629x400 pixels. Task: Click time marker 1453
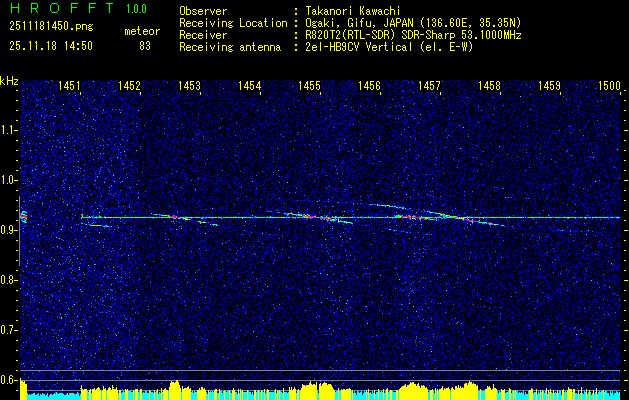pyautogui.click(x=189, y=85)
